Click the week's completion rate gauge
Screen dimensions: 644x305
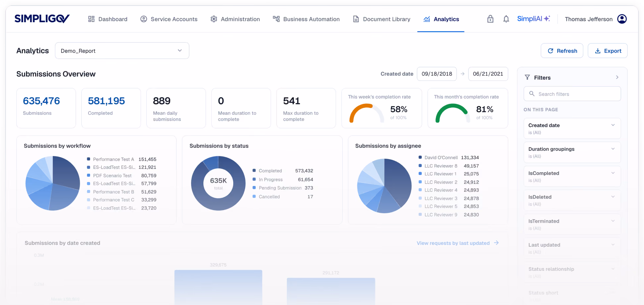[x=367, y=113]
